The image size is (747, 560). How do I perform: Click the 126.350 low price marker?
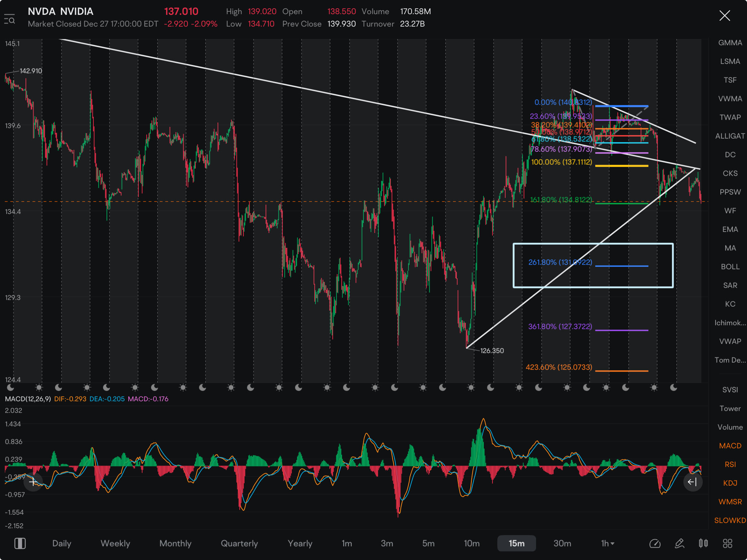492,351
